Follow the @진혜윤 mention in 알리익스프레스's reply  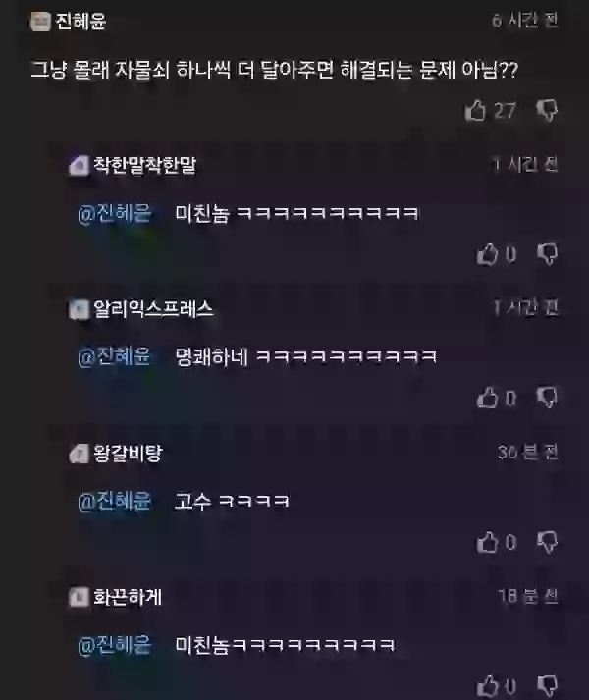tap(115, 356)
